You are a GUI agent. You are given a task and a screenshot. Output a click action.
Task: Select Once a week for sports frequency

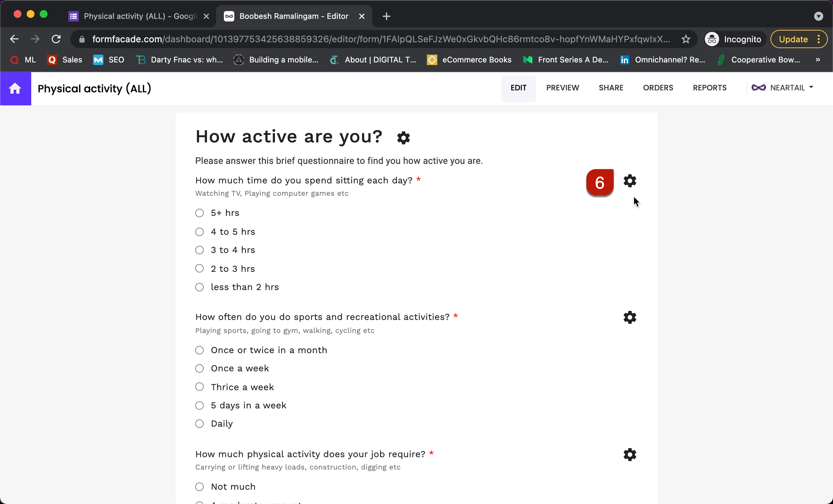click(x=199, y=368)
